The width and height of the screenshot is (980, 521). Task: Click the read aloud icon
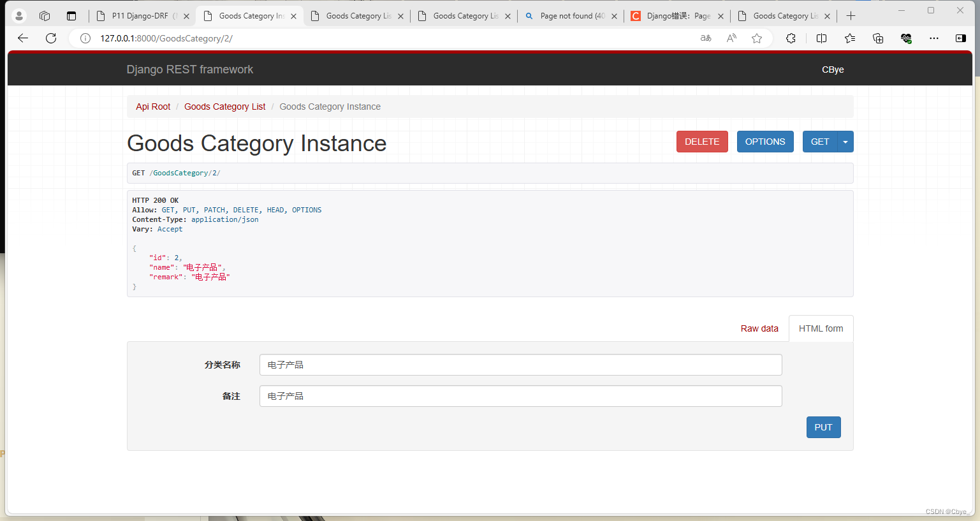pos(731,38)
